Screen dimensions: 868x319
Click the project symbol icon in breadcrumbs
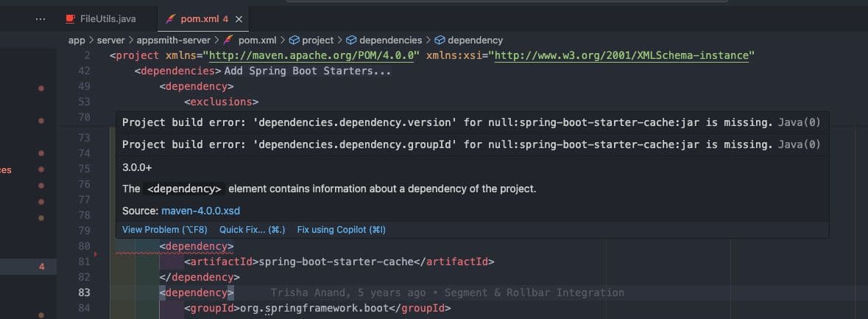[x=293, y=40]
